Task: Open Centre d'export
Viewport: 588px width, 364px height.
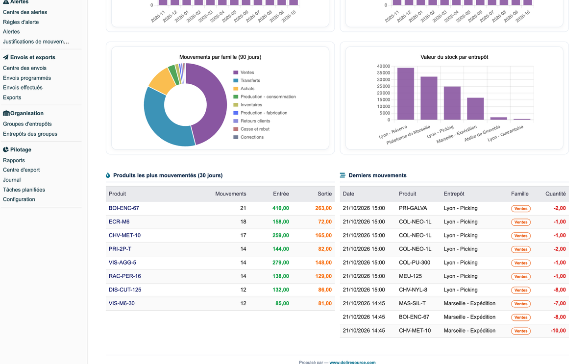Action: click(x=22, y=170)
